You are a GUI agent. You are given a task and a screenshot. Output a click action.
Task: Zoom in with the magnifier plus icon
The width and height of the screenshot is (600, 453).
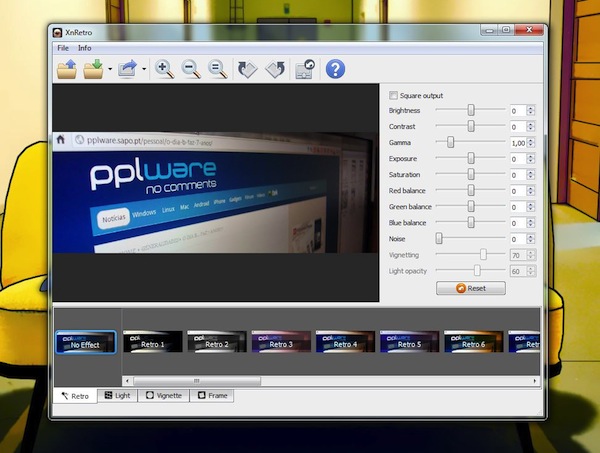(x=165, y=69)
